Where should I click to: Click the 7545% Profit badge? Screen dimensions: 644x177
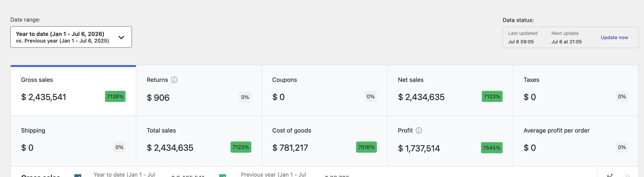tap(491, 148)
